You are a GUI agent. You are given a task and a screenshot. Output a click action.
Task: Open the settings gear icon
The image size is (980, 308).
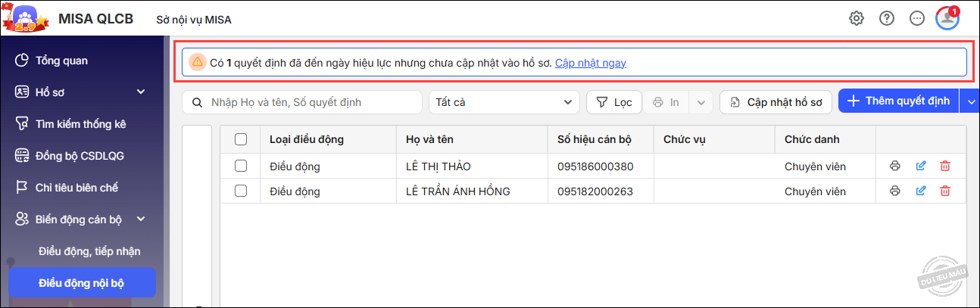pos(857,18)
